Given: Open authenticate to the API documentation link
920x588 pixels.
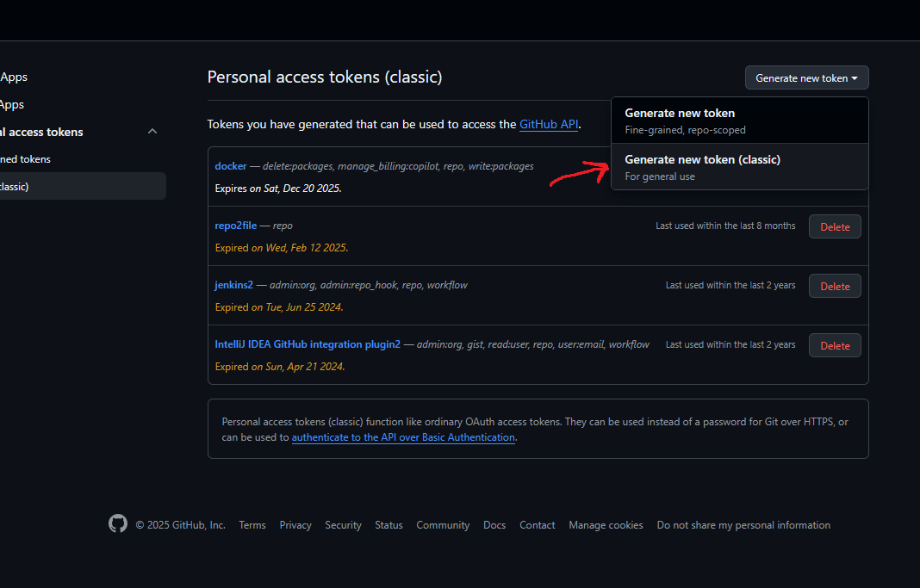Looking at the screenshot, I should pyautogui.click(x=403, y=437).
